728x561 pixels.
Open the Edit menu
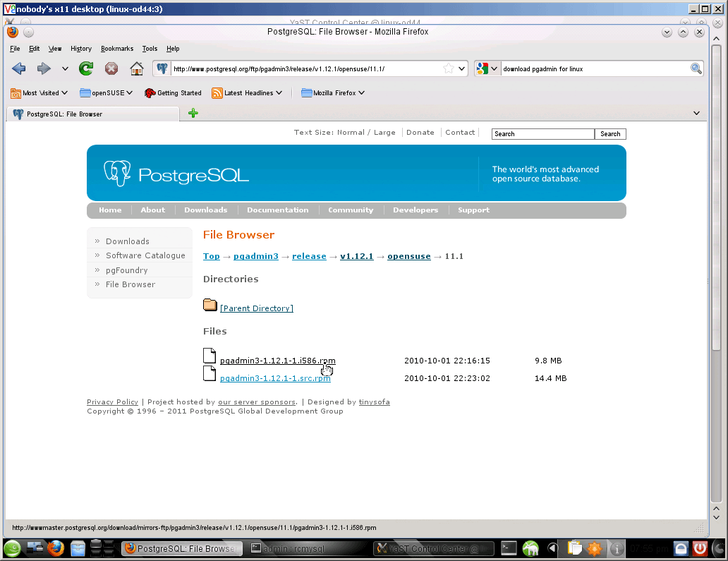(x=35, y=48)
